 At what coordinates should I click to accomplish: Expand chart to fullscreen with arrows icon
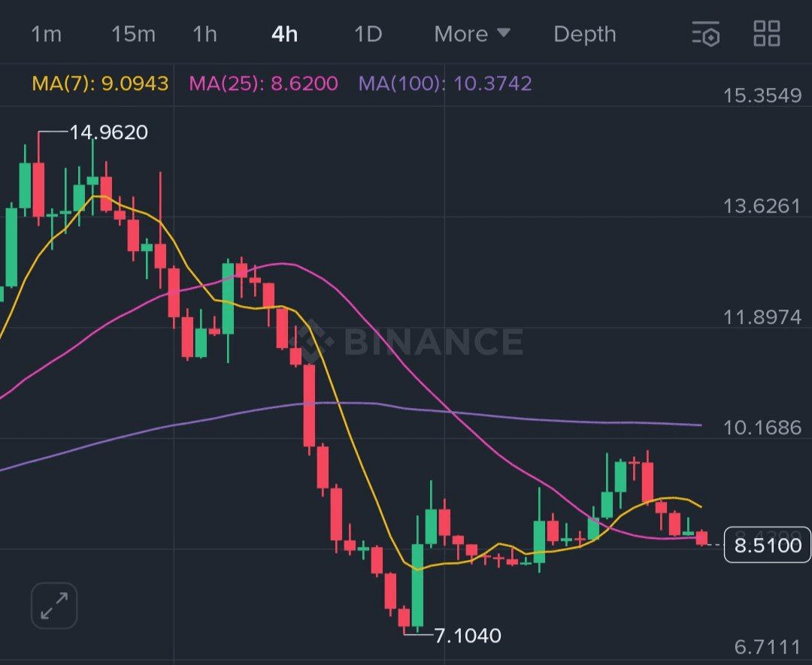pyautogui.click(x=54, y=606)
